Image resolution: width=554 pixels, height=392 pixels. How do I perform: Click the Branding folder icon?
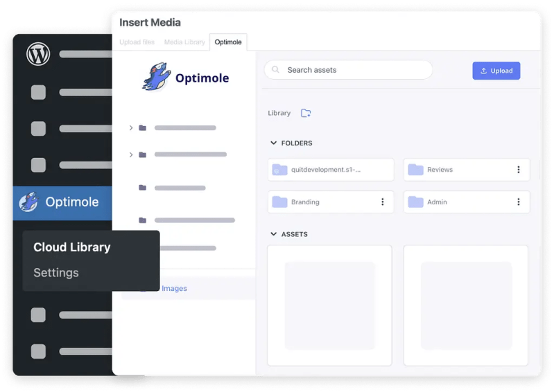point(279,202)
